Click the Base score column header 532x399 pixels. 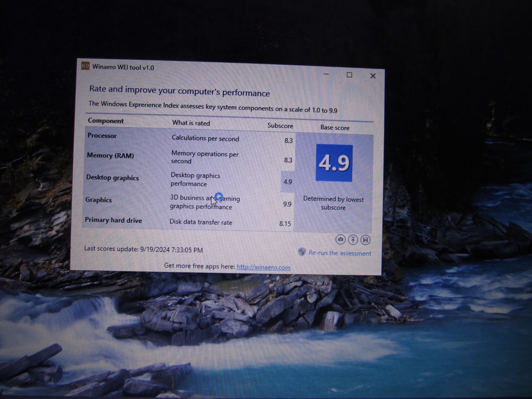click(x=335, y=128)
